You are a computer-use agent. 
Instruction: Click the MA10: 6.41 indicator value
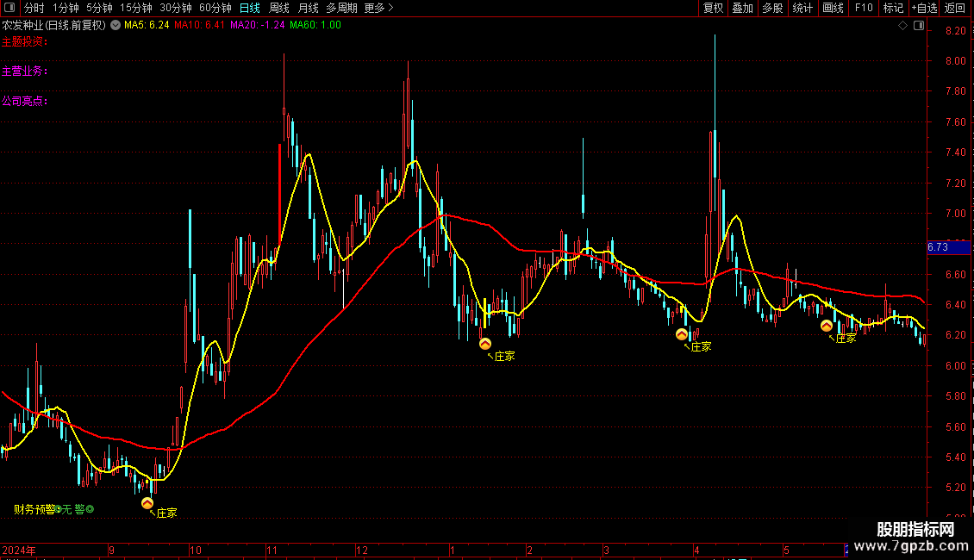pos(199,25)
